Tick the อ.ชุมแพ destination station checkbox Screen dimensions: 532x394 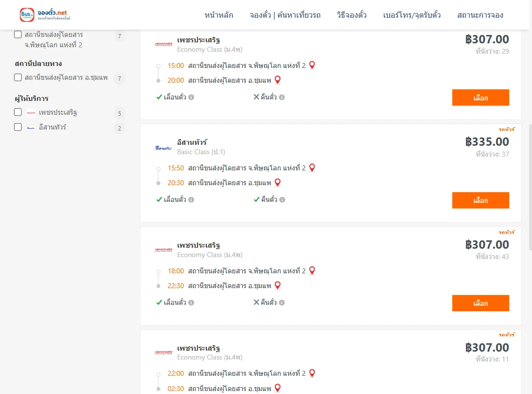(18, 77)
